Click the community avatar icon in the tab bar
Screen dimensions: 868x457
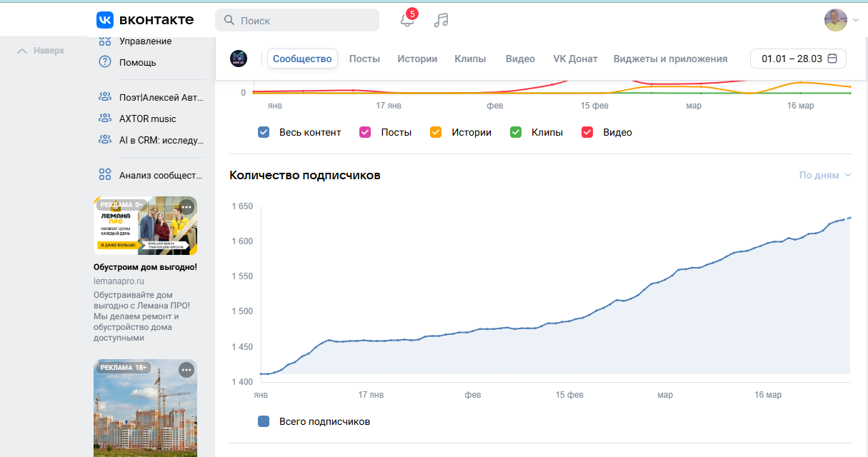pos(239,59)
